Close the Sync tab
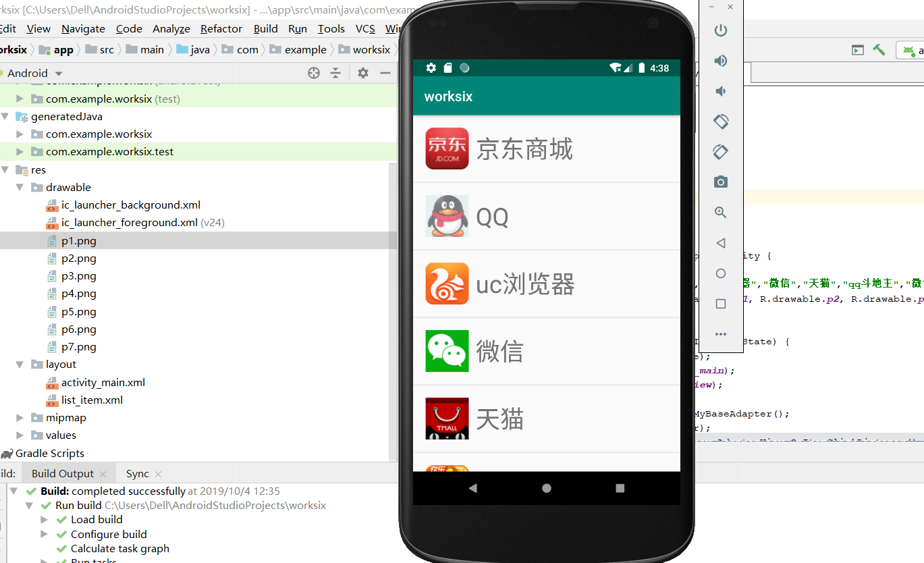This screenshot has height=563, width=924. click(158, 474)
